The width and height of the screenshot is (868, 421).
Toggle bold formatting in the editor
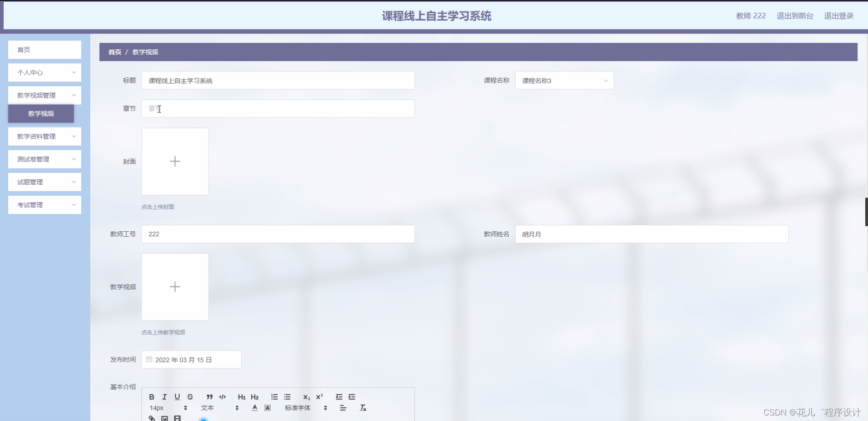tap(151, 397)
